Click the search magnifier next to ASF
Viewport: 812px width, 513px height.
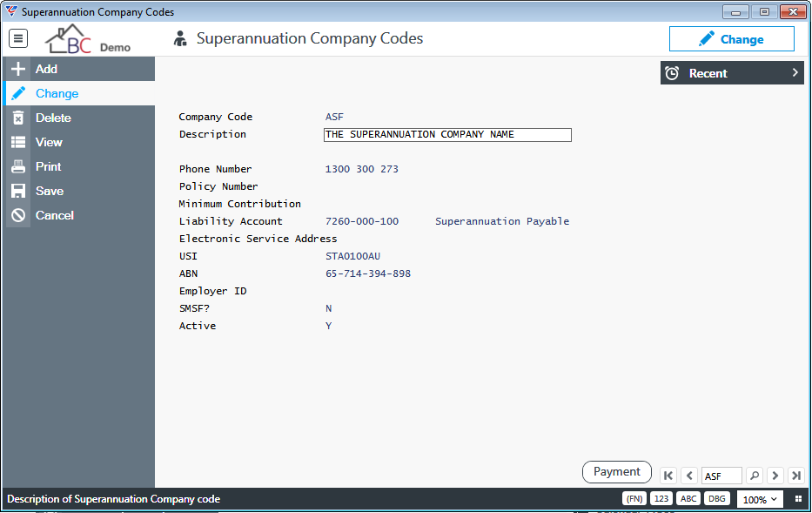point(755,476)
